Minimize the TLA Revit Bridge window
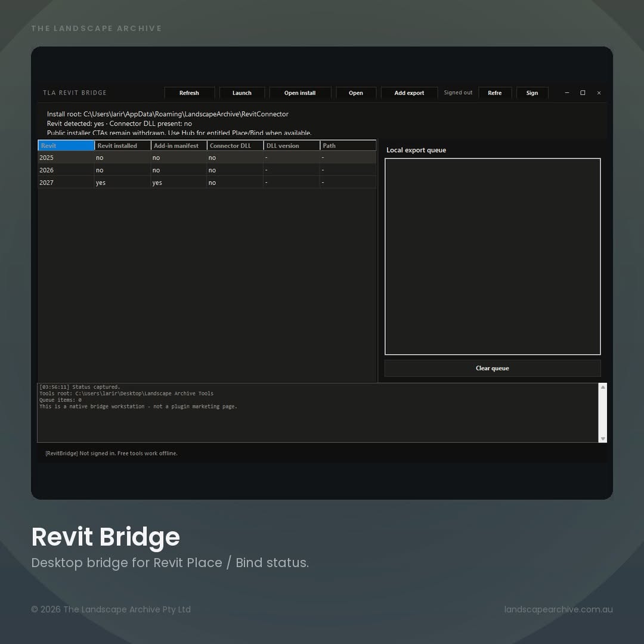 (567, 93)
